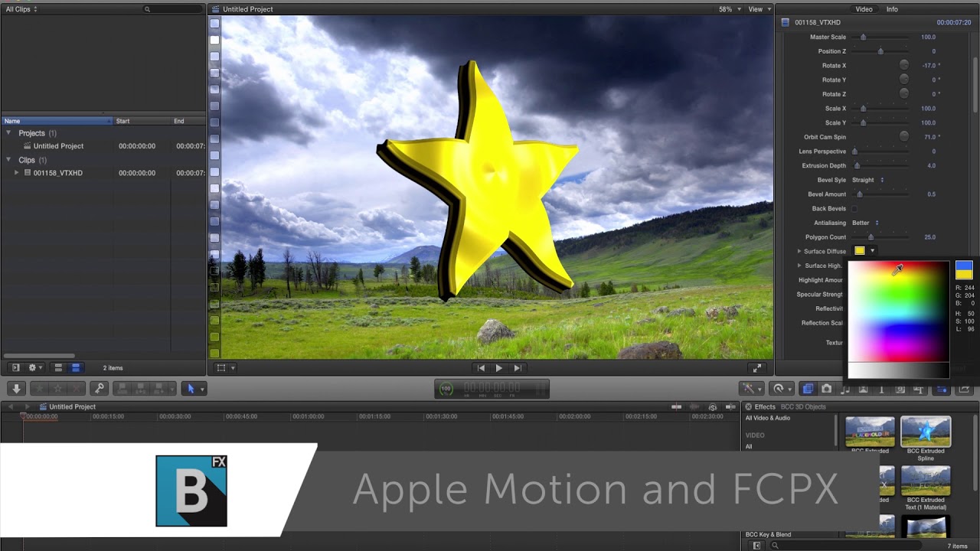Enter full-screen viewer mode
This screenshot has height=551, width=980.
pyautogui.click(x=757, y=368)
